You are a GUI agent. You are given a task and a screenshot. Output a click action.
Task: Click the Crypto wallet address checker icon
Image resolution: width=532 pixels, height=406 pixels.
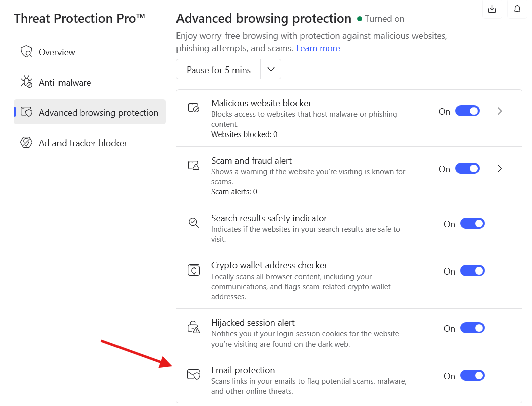pyautogui.click(x=194, y=270)
